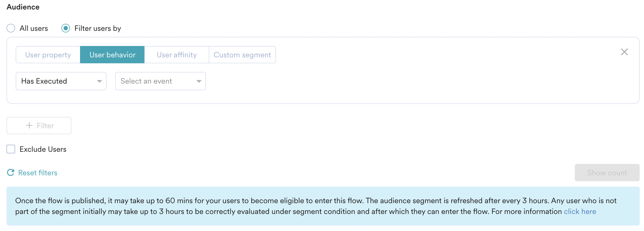Select the All users radio button
This screenshot has width=644, height=231.
tap(11, 28)
